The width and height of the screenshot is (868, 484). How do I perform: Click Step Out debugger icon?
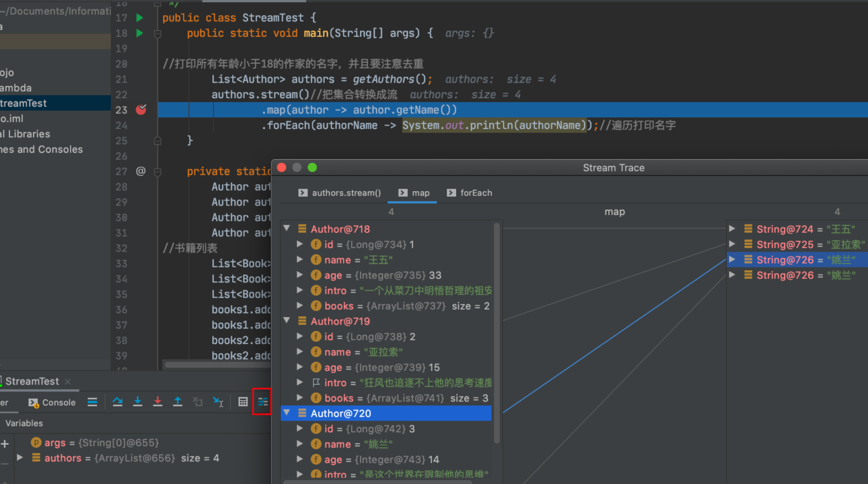click(178, 402)
